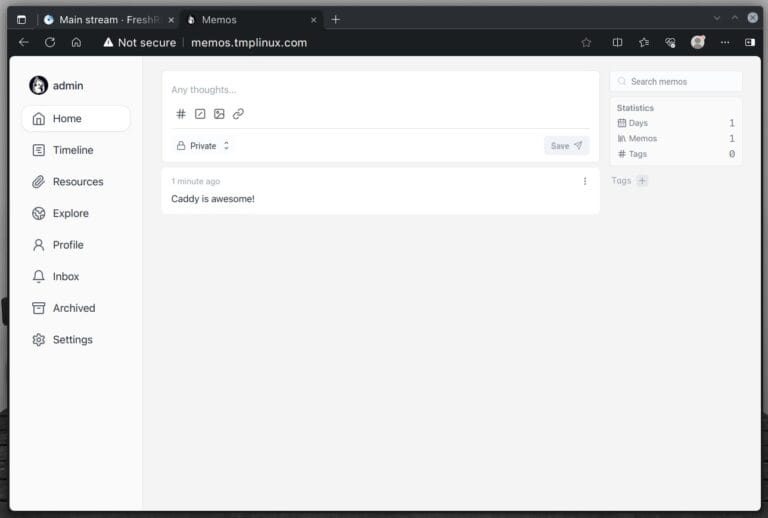
Task: Open Timeline in the sidebar
Action: (x=72, y=150)
